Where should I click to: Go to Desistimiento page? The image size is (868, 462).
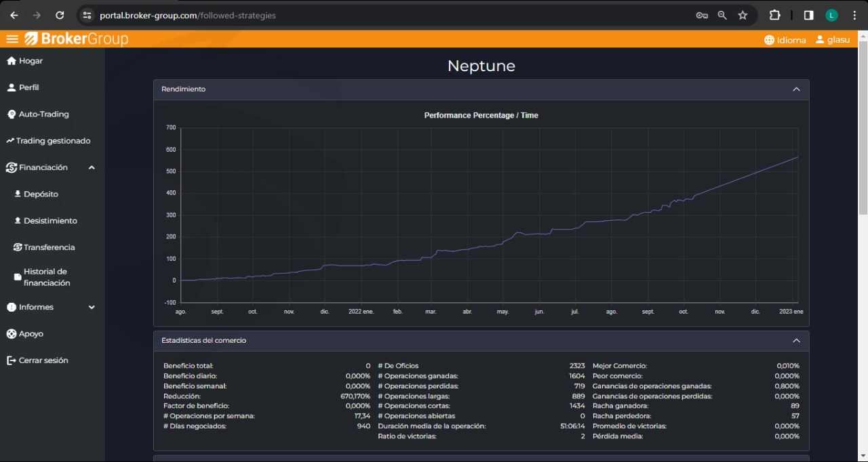click(x=50, y=221)
